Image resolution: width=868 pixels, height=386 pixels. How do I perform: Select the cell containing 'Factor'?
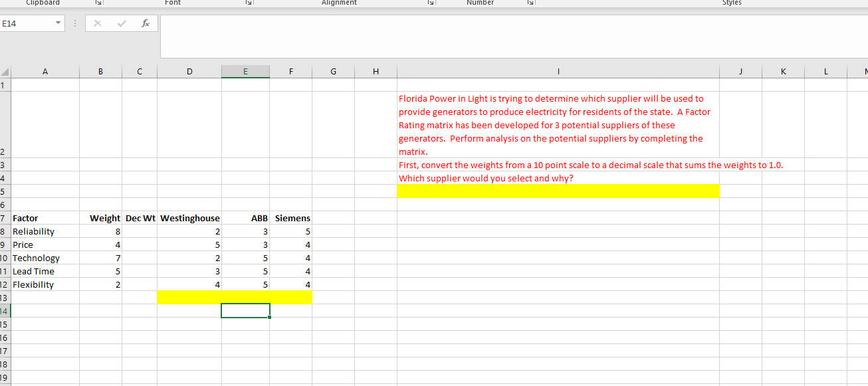pos(45,218)
